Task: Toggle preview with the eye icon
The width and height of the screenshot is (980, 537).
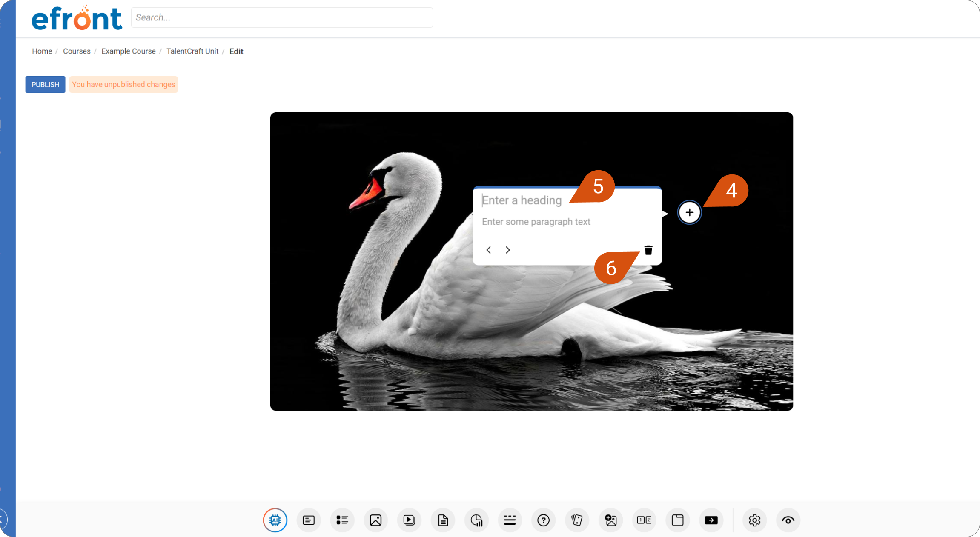Action: pos(788,520)
